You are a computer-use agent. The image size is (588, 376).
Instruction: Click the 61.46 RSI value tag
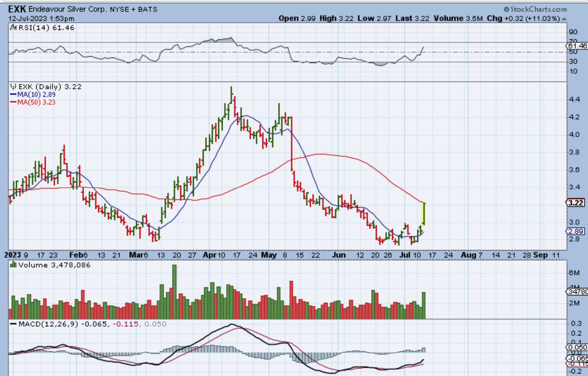(577, 46)
